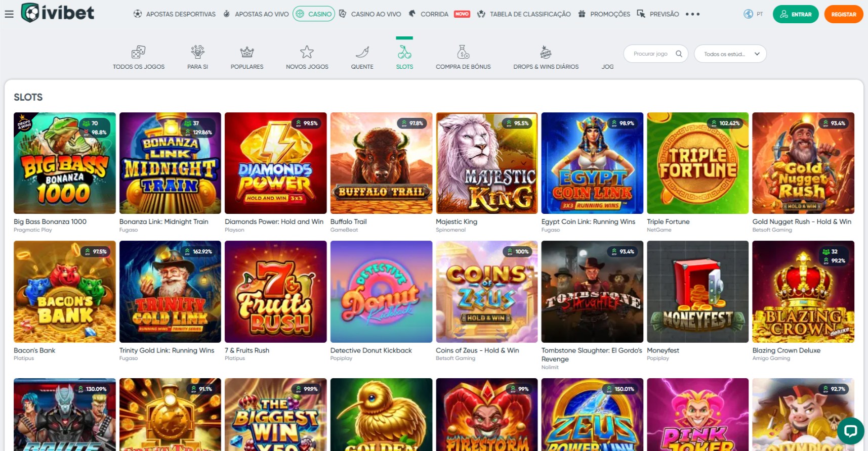Click the ivibet logo

58,13
